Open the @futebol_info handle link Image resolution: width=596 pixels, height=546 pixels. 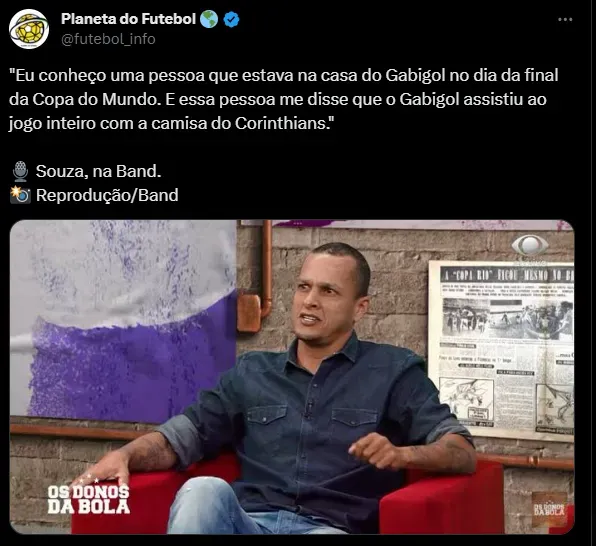pyautogui.click(x=108, y=39)
